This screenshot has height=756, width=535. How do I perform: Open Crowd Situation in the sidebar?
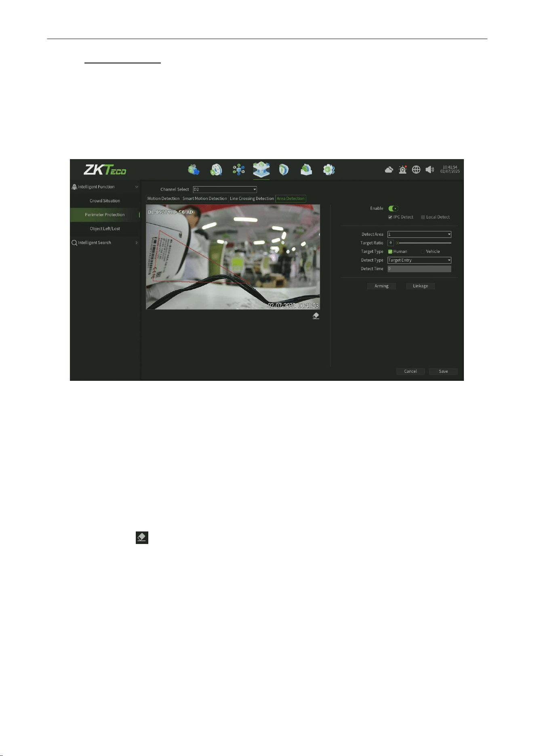pyautogui.click(x=105, y=201)
